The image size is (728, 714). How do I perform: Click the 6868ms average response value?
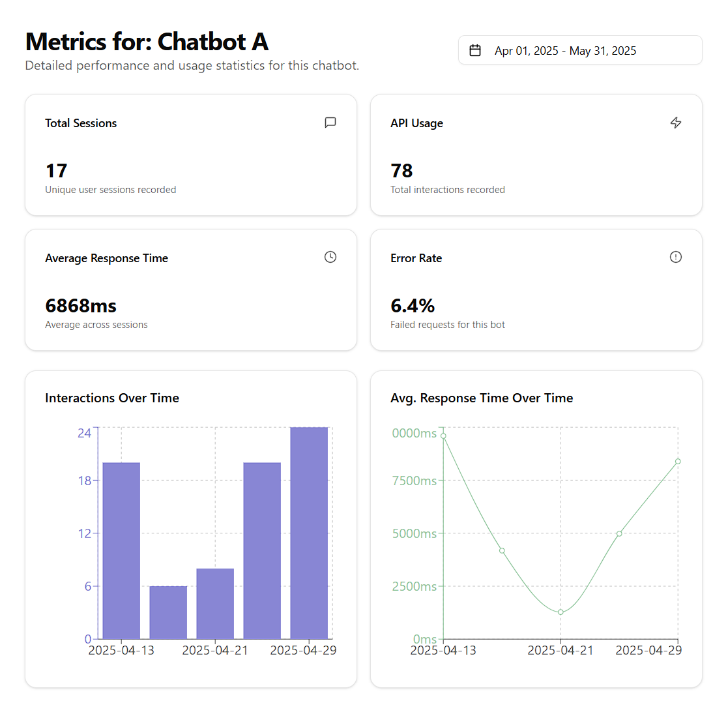tap(81, 306)
